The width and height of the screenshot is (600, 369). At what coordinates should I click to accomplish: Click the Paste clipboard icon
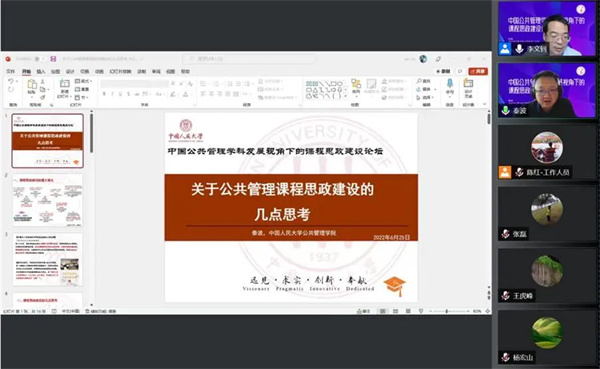[32, 84]
